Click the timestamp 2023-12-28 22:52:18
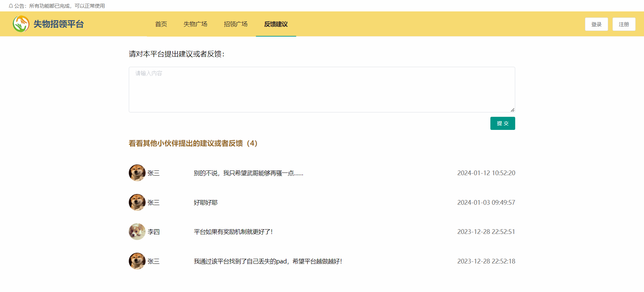 tap(486, 261)
